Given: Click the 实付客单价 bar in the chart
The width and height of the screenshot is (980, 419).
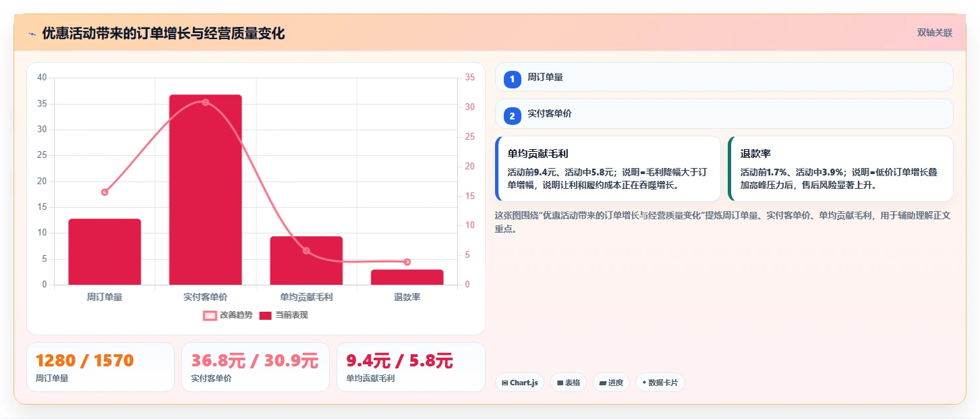Looking at the screenshot, I should point(206,190).
